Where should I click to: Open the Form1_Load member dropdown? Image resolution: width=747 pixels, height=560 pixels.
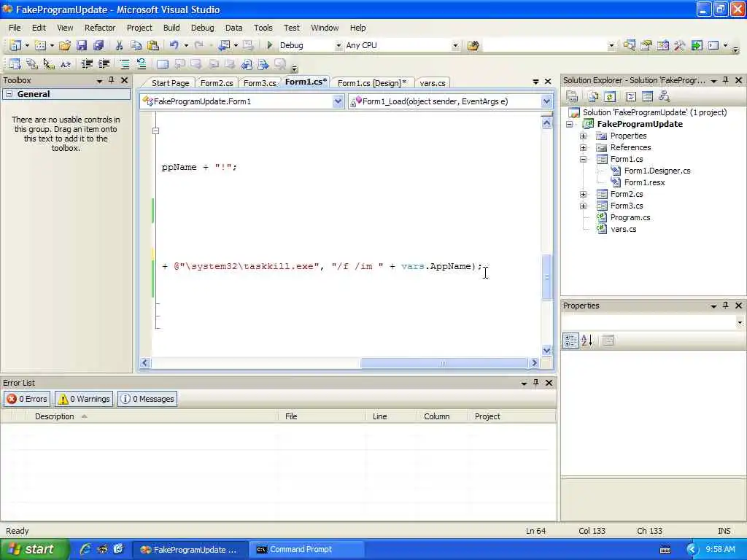pyautogui.click(x=546, y=101)
